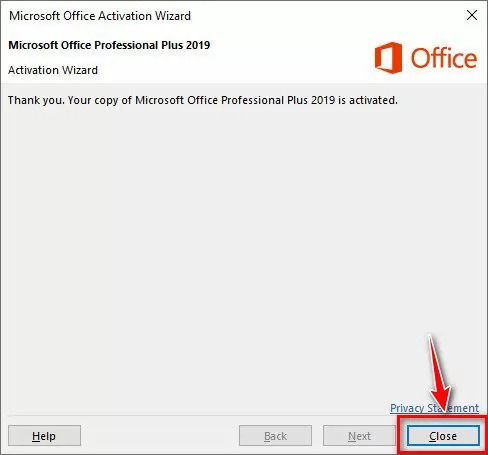Click the Activation Wizard subtitle in the header
The image size is (488, 455).
[53, 70]
